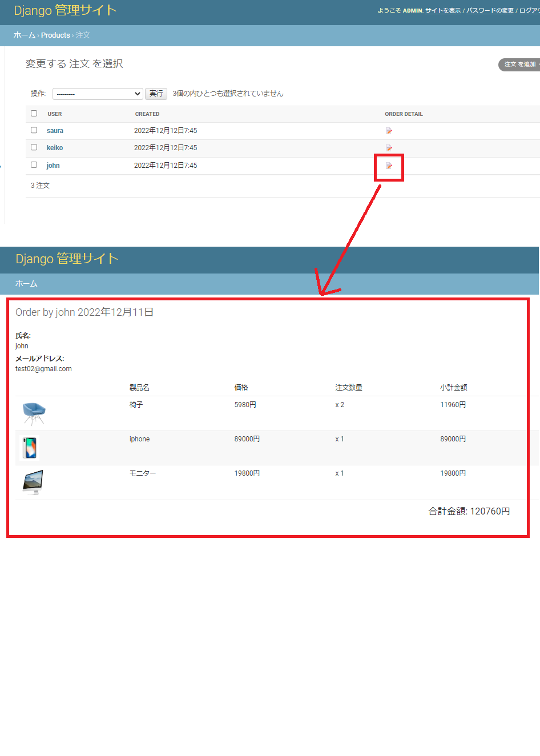This screenshot has width=540, height=756.
Task: Go to ホーム via breadcrumb
Action: coord(24,35)
